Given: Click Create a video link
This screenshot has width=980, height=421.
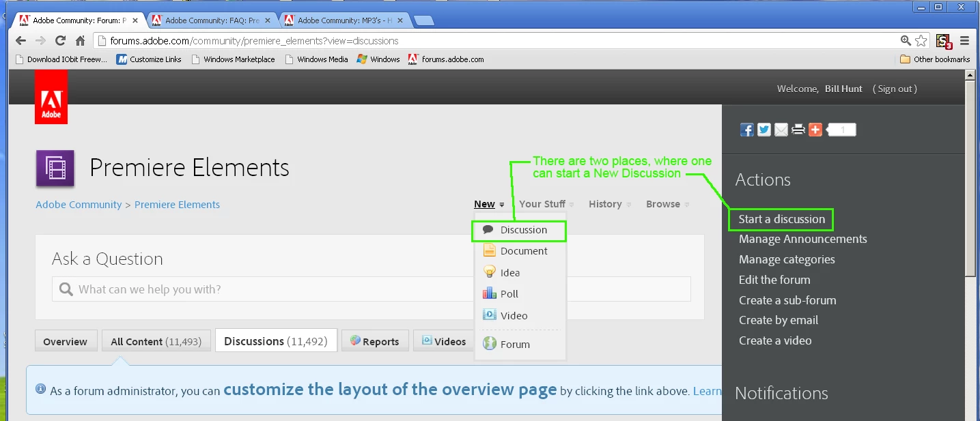Looking at the screenshot, I should (775, 340).
